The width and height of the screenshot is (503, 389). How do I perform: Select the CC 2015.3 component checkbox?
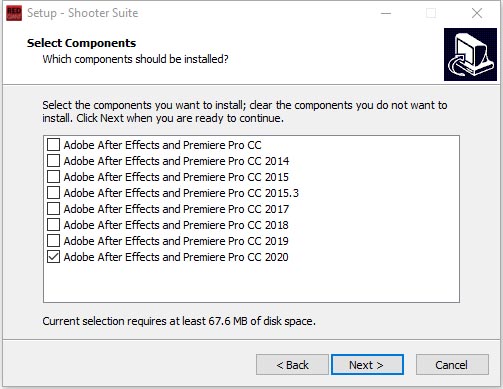tap(53, 193)
